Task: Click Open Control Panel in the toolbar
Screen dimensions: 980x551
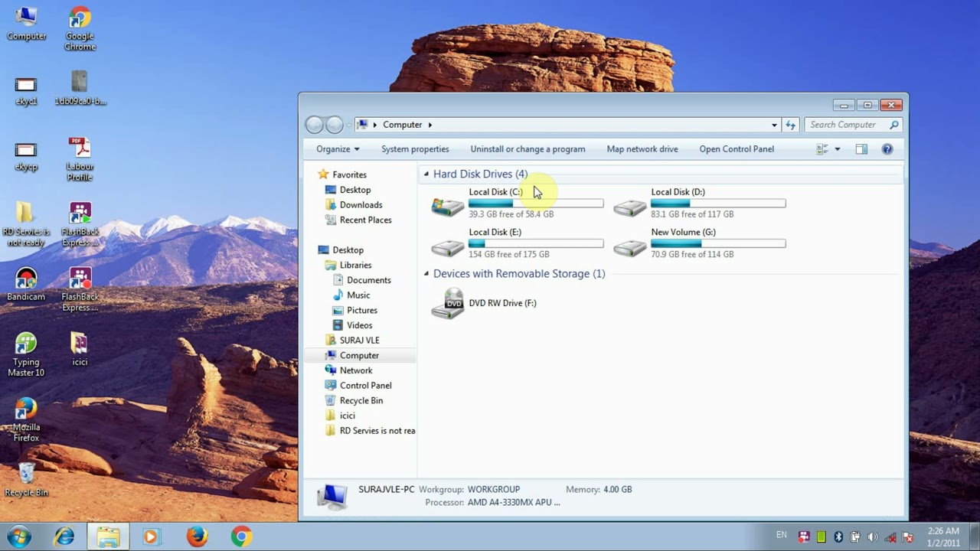Action: click(x=737, y=149)
